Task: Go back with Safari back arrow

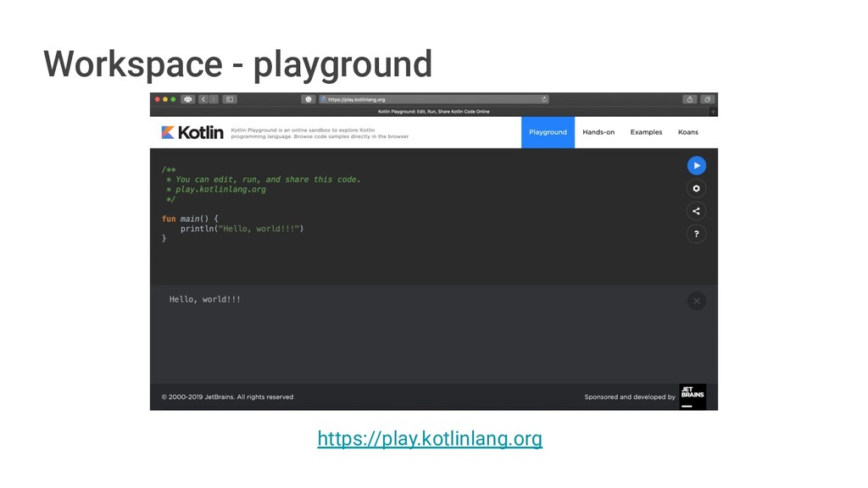Action: pos(203,100)
